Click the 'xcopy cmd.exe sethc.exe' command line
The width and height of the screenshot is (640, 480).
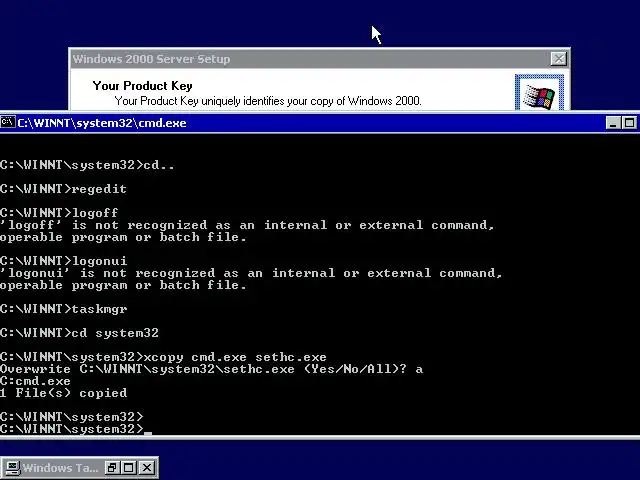pos(163,357)
